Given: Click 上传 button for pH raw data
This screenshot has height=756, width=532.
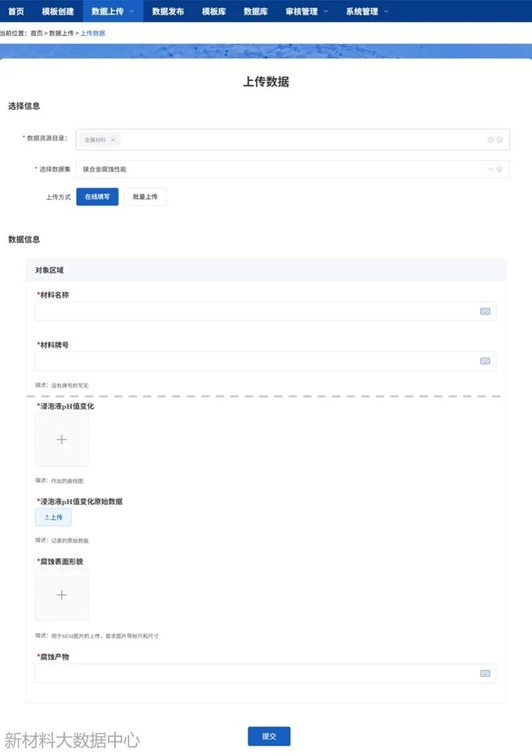Looking at the screenshot, I should tap(54, 517).
